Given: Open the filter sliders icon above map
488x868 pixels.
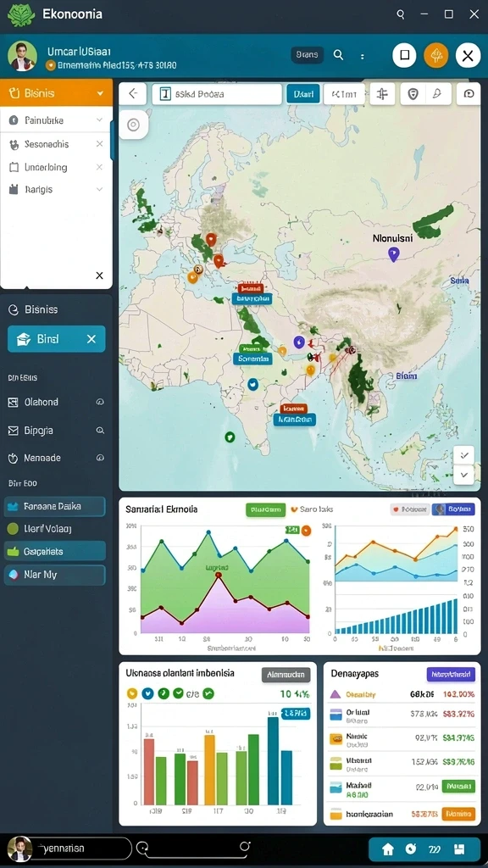Looking at the screenshot, I should (x=382, y=94).
